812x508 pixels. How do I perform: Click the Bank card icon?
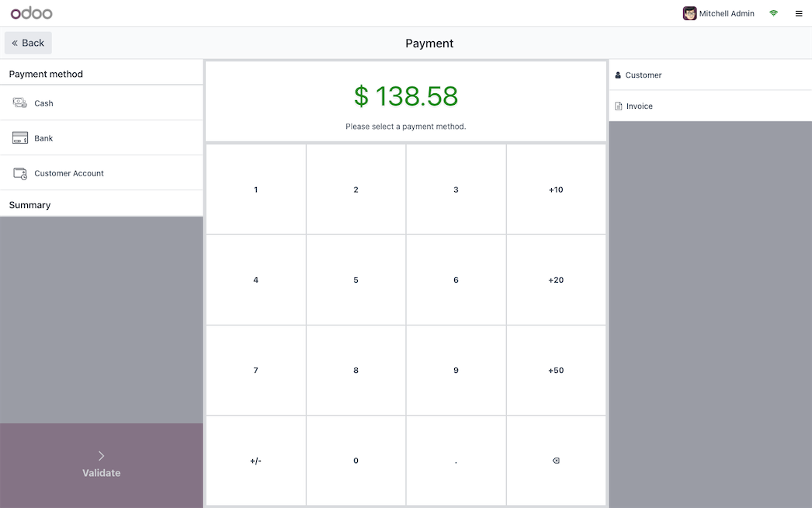(x=20, y=138)
